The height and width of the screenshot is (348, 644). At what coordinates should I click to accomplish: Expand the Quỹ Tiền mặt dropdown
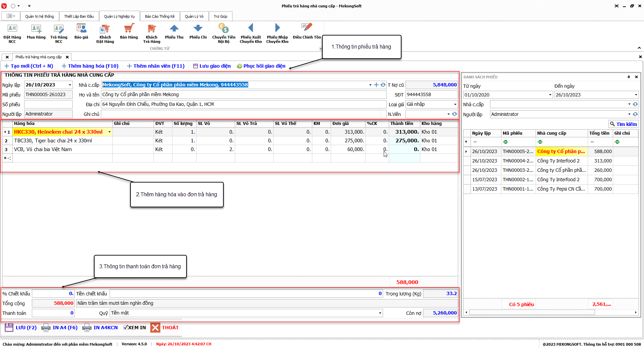pos(380,313)
